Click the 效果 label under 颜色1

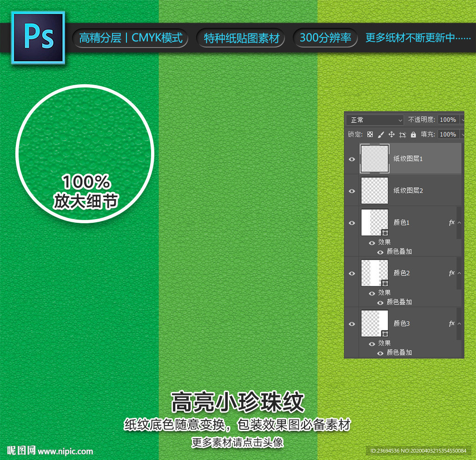pos(384,242)
